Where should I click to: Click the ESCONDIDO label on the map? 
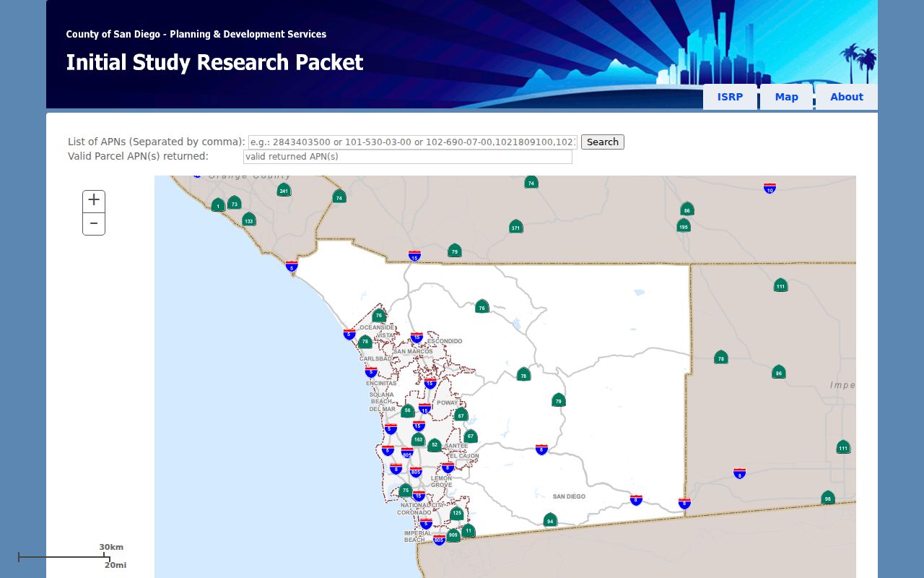pos(445,341)
